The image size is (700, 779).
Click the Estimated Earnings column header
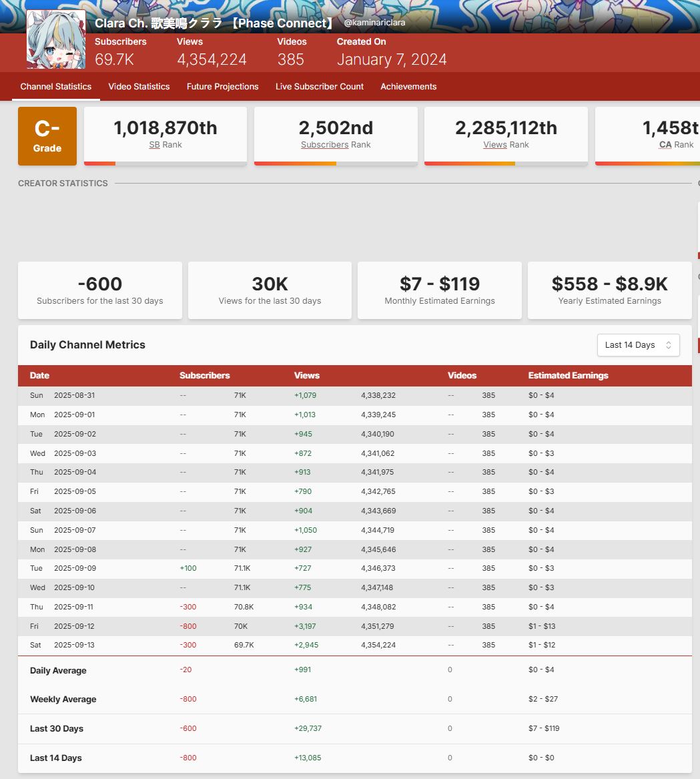point(569,376)
